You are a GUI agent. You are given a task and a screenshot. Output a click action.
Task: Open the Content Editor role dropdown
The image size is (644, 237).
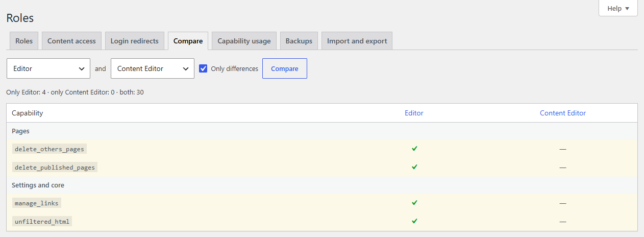click(153, 68)
